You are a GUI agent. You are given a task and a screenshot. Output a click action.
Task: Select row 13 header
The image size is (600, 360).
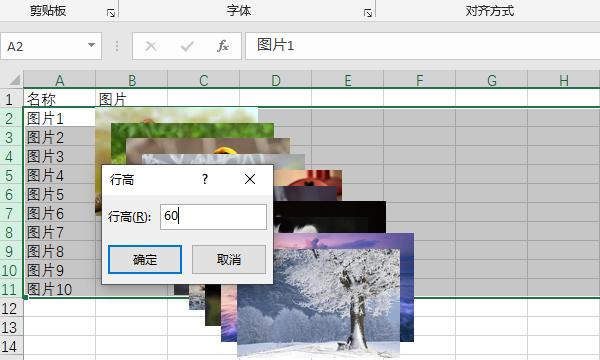11,327
